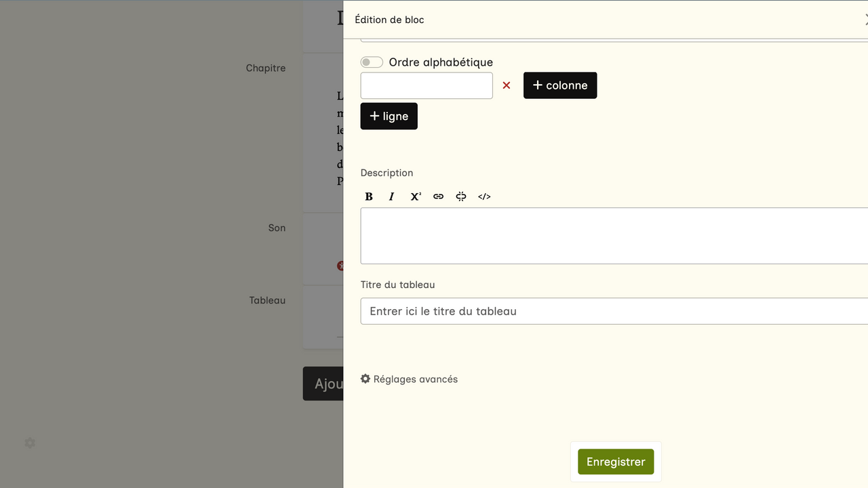Click the superscript X² icon
868x488 pixels.
click(415, 197)
